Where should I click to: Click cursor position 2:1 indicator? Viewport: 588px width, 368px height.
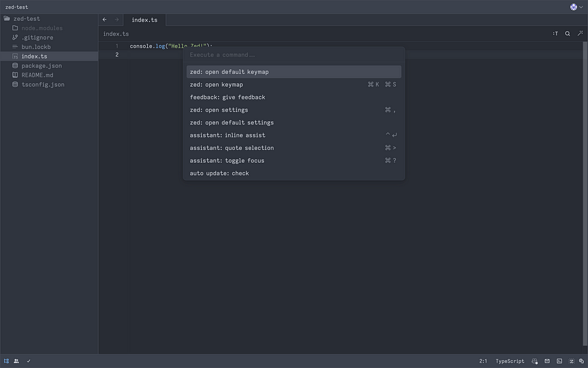click(483, 361)
